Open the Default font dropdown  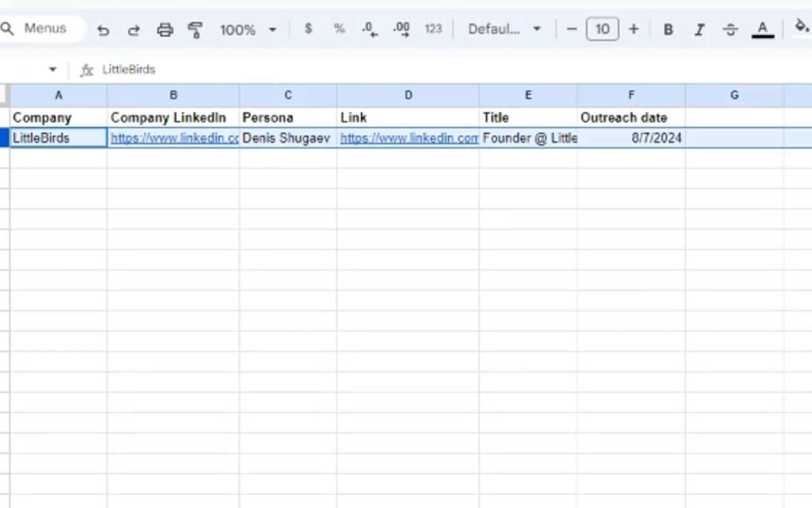pyautogui.click(x=504, y=29)
